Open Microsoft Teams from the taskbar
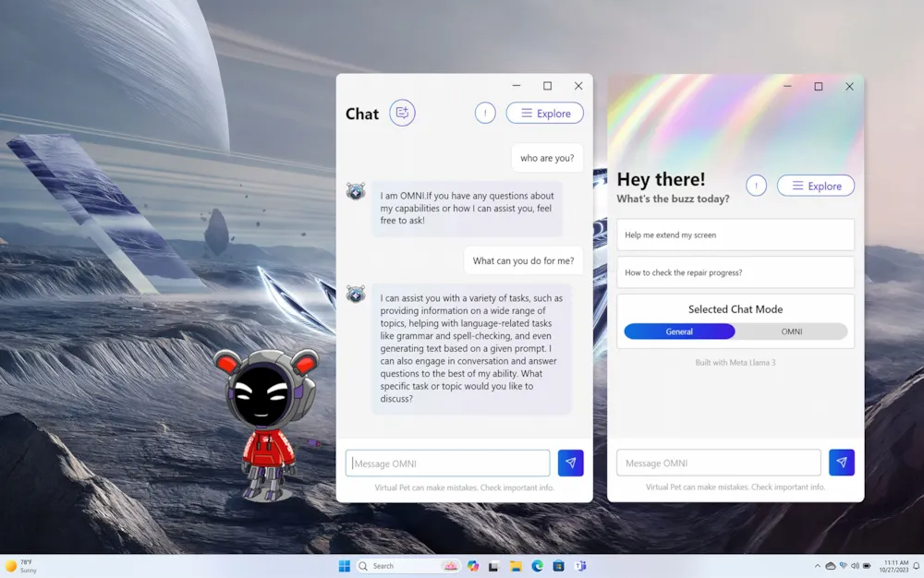924x578 pixels. coord(580,566)
